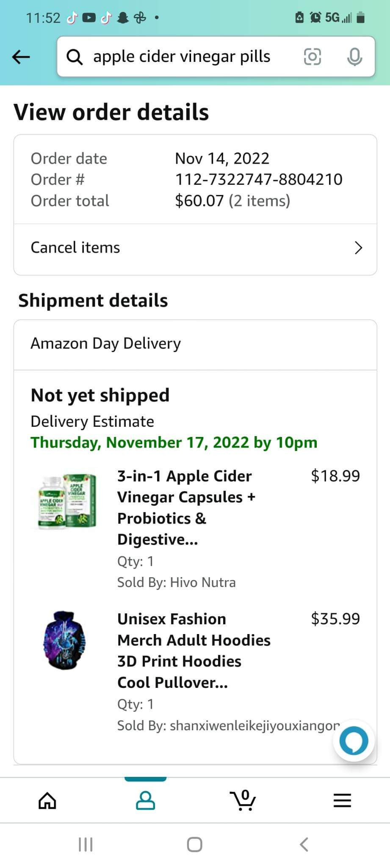Viewport: 390px width, 868px height.
Task: Go to Home tab in bottom navigation
Action: click(x=47, y=801)
